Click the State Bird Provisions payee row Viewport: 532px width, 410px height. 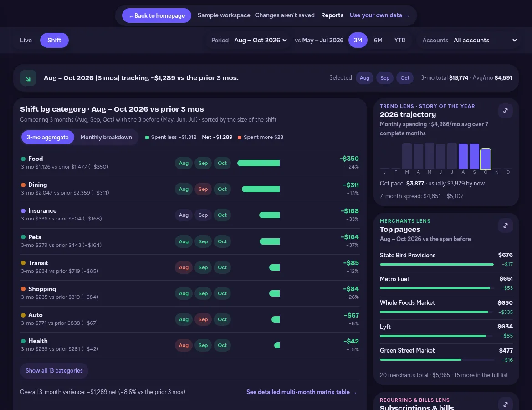446,260
